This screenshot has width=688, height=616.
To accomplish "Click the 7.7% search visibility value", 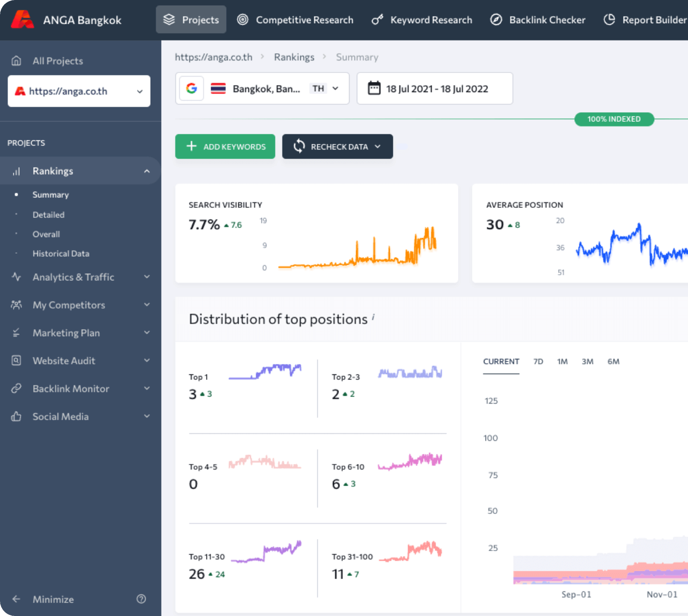I will point(204,224).
